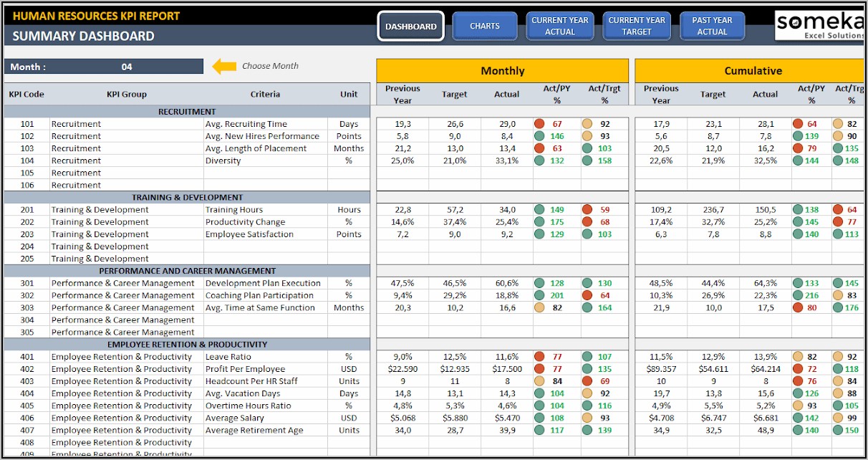Click the Someka Excel Solutions logo

821,26
